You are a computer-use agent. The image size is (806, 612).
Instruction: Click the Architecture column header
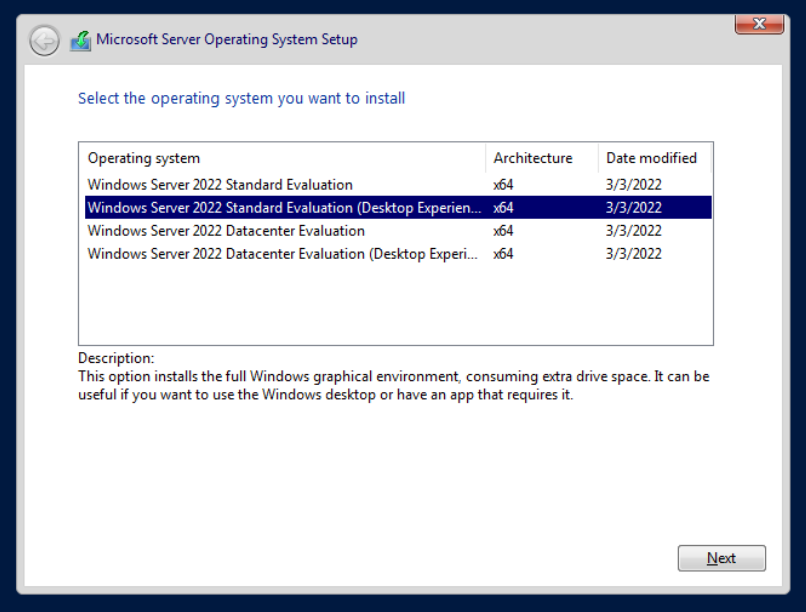click(x=532, y=158)
